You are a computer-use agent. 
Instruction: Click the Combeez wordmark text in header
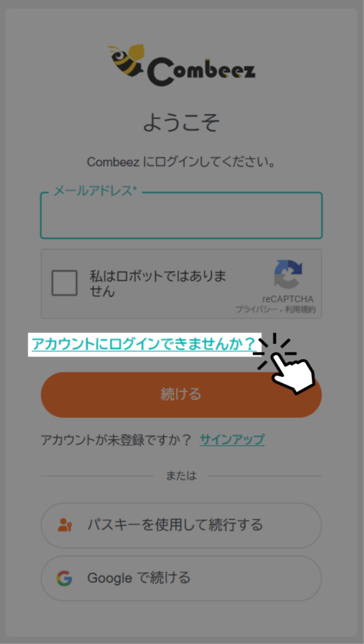(201, 72)
